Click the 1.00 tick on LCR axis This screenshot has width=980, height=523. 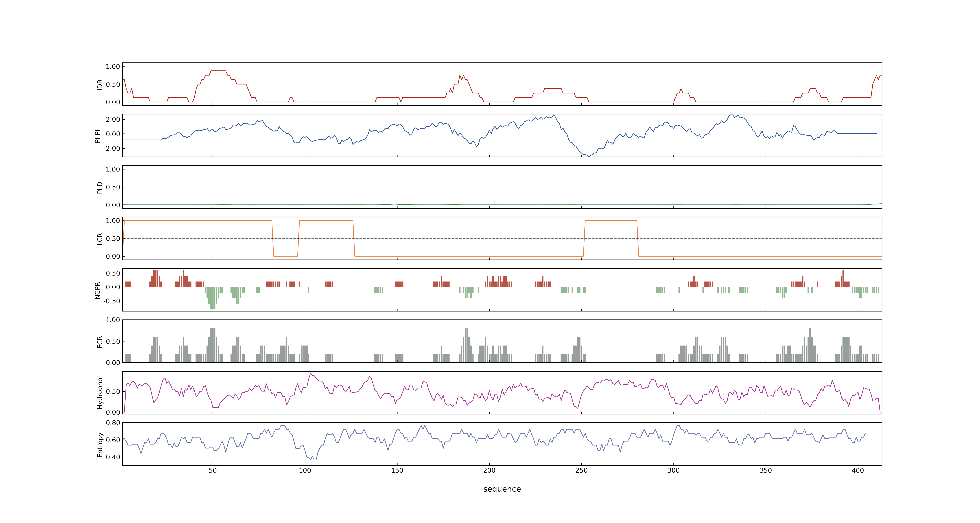pos(113,220)
